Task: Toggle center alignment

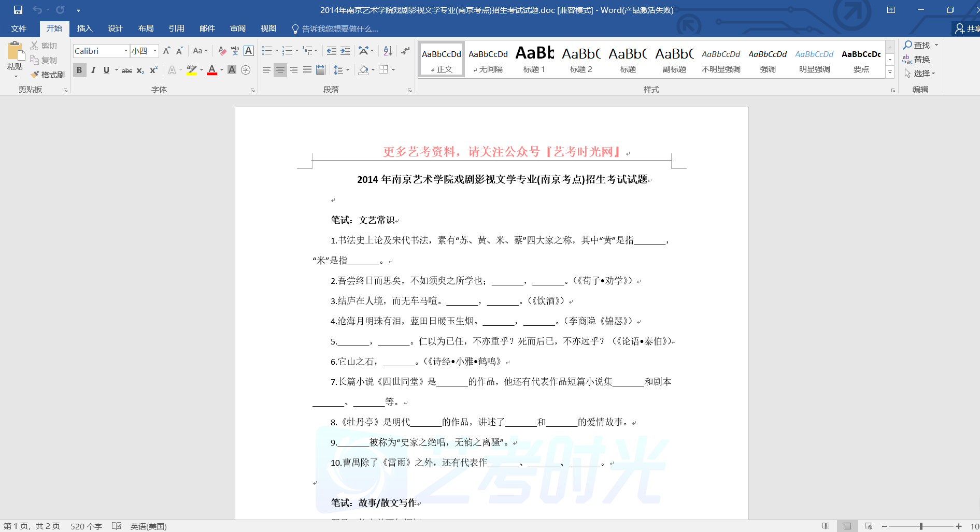Action: (x=280, y=70)
